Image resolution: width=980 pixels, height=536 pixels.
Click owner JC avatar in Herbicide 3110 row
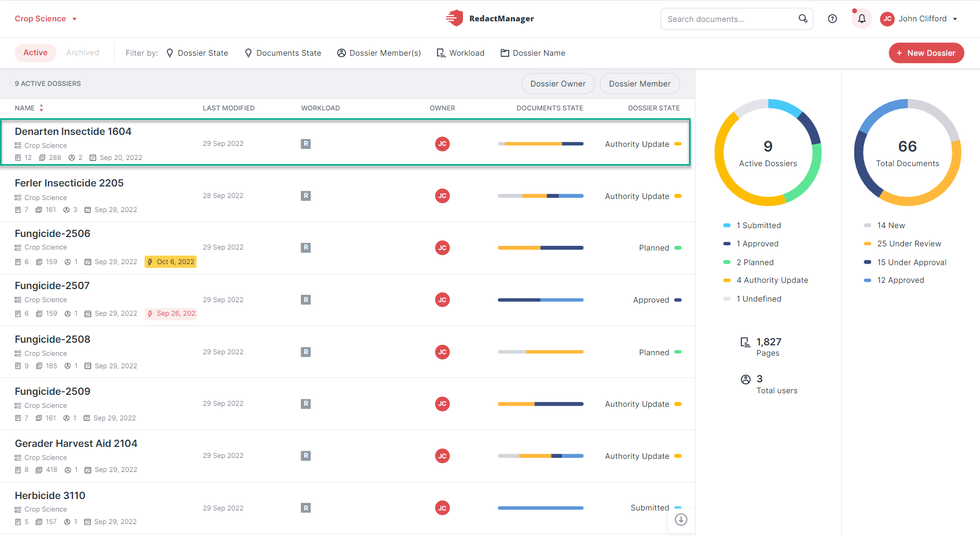point(443,508)
